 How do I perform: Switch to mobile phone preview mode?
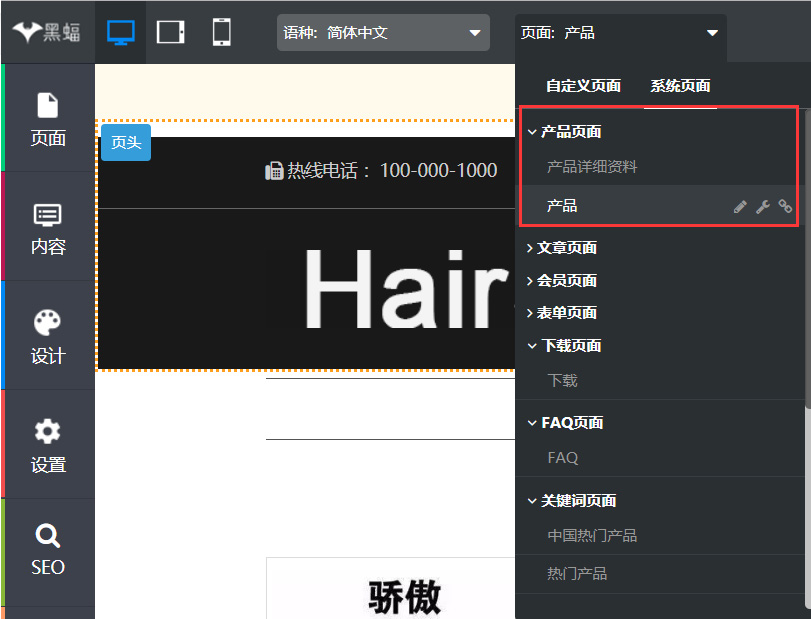pos(221,32)
